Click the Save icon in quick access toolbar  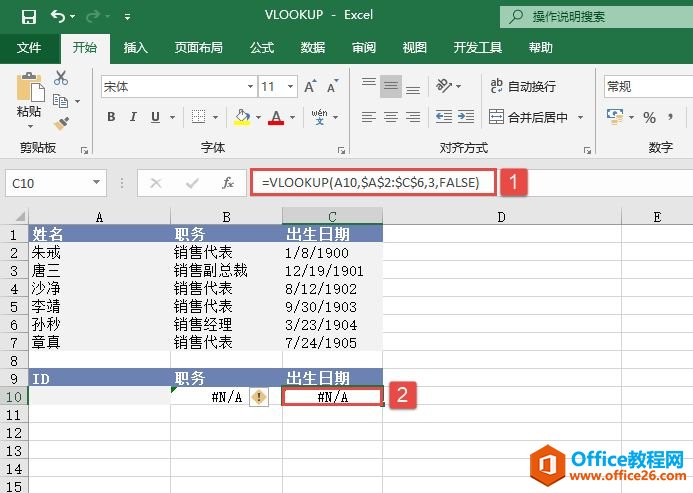[29, 17]
